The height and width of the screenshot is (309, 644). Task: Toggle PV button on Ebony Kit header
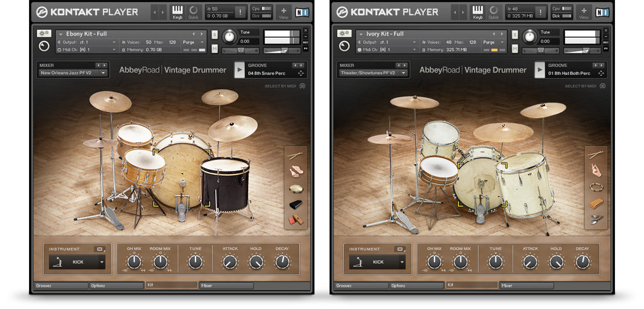coord(306,48)
